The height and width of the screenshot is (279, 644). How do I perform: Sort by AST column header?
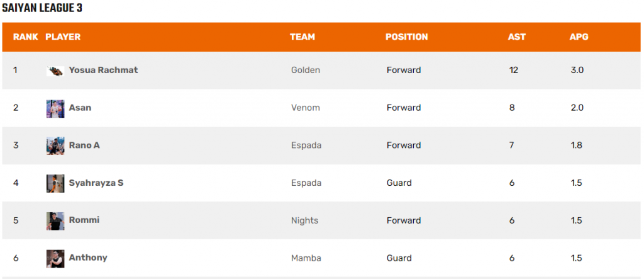(517, 37)
